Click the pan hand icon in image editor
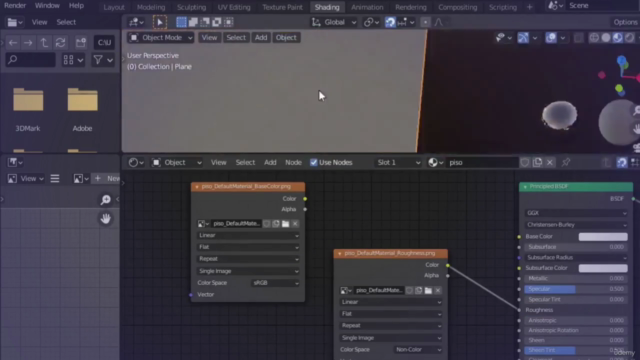This screenshot has height=360, width=640. [x=106, y=219]
